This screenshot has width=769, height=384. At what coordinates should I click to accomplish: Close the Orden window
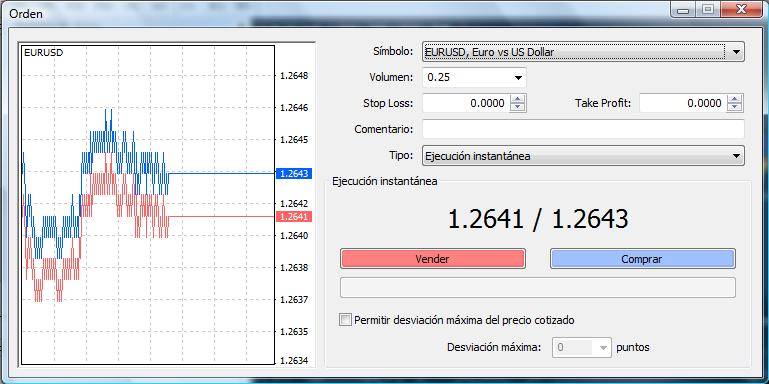pos(743,10)
